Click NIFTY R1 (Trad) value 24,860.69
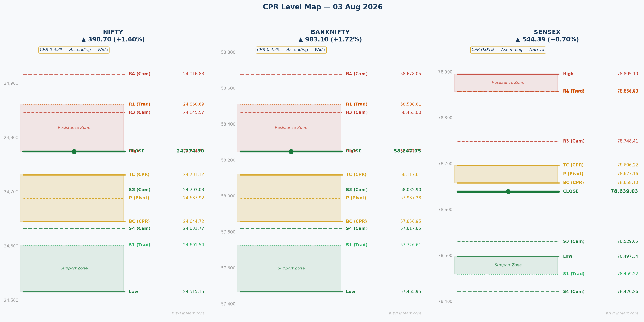 pyautogui.click(x=194, y=104)
